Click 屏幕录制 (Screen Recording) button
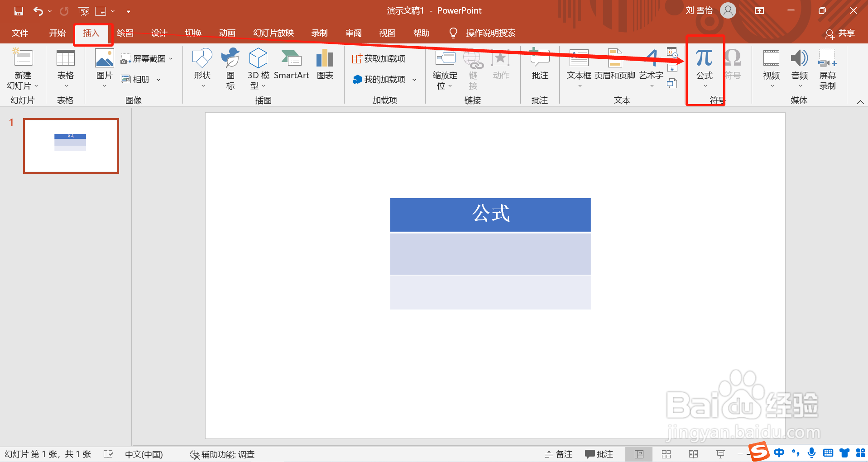 tap(828, 69)
